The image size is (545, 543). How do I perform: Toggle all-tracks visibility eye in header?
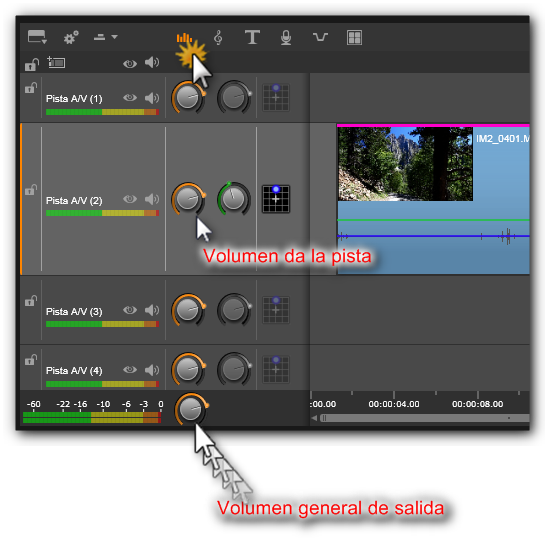tap(130, 64)
